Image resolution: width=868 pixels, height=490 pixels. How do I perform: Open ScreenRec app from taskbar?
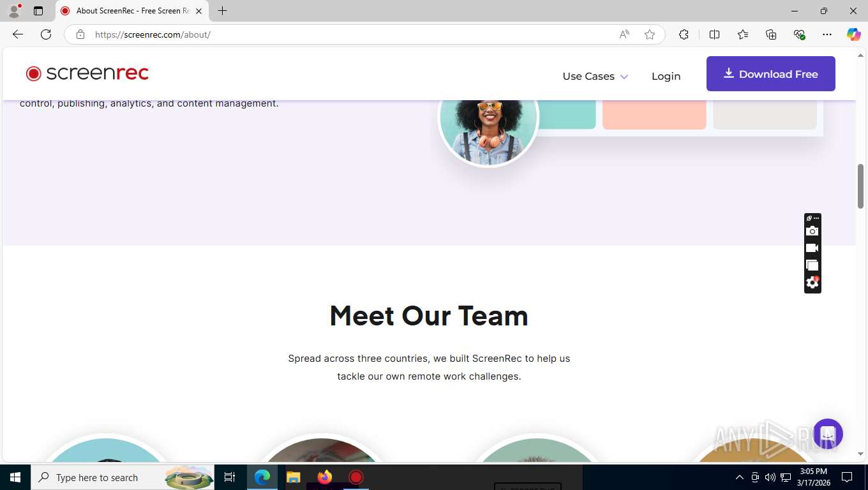tap(355, 477)
